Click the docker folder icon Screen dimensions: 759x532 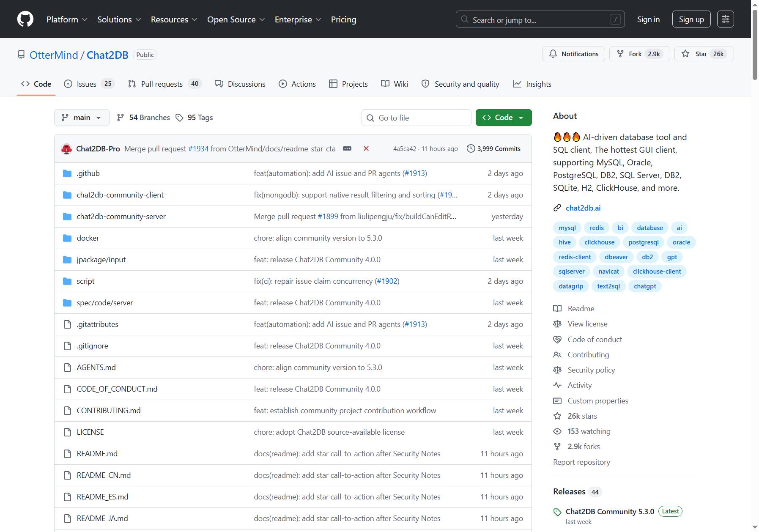(67, 238)
